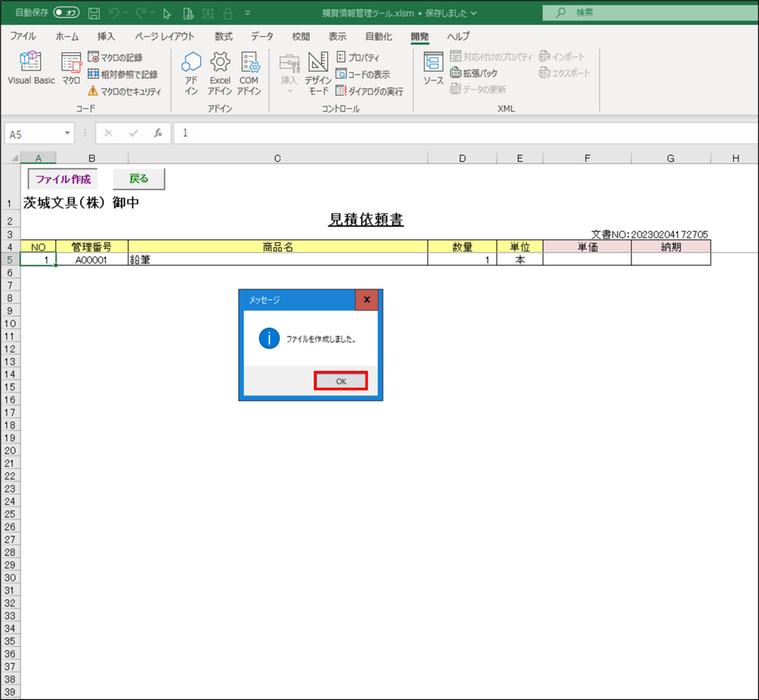Open the File (ファイル) tab

coord(23,36)
